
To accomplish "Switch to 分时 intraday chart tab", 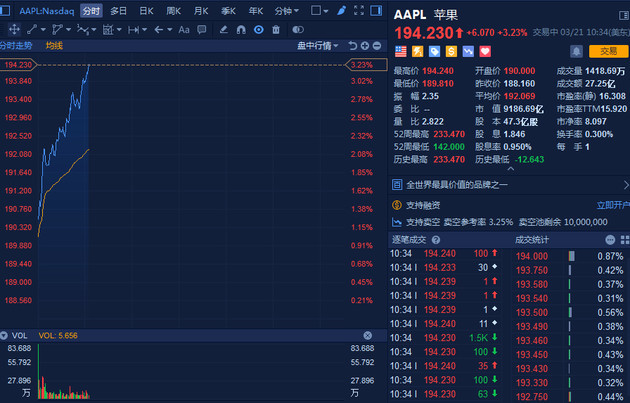I will tap(91, 11).
